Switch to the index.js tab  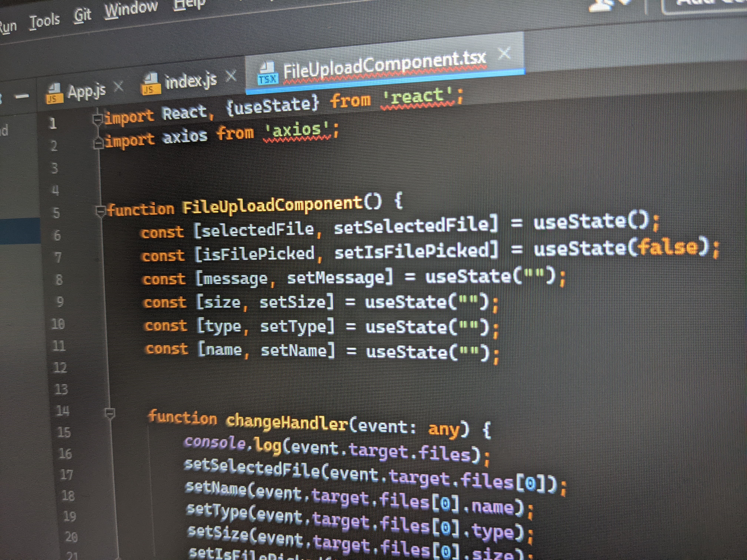[190, 81]
